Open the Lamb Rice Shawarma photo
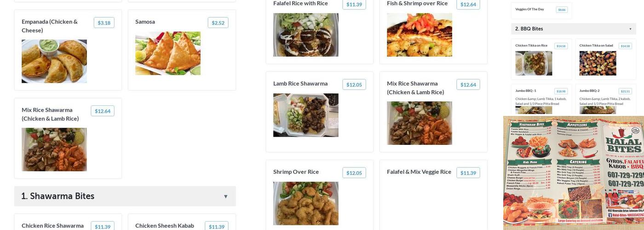 coord(306,115)
